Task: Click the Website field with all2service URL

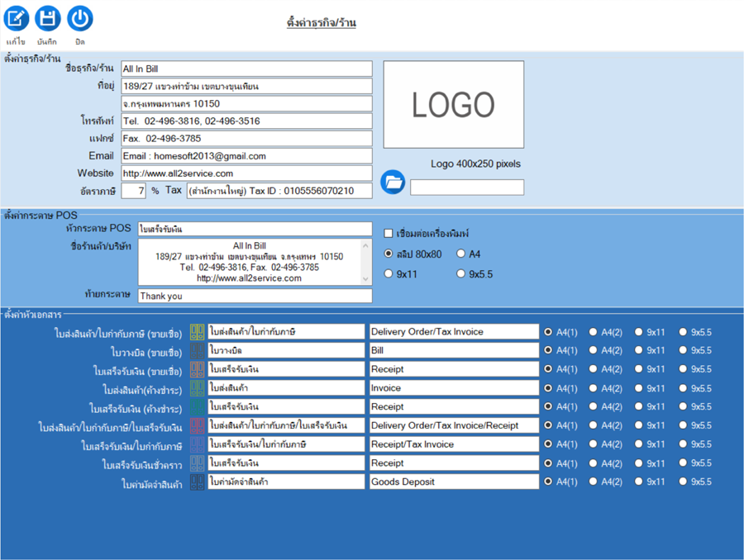Action: [246, 173]
